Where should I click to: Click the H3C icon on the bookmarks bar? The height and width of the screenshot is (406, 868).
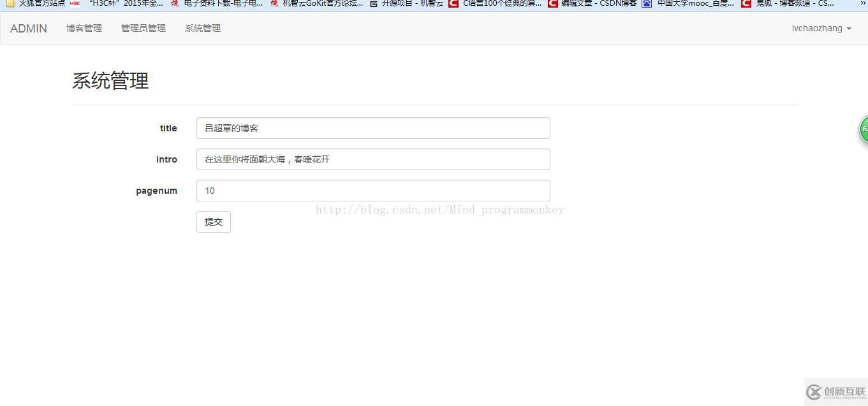coord(74,3)
